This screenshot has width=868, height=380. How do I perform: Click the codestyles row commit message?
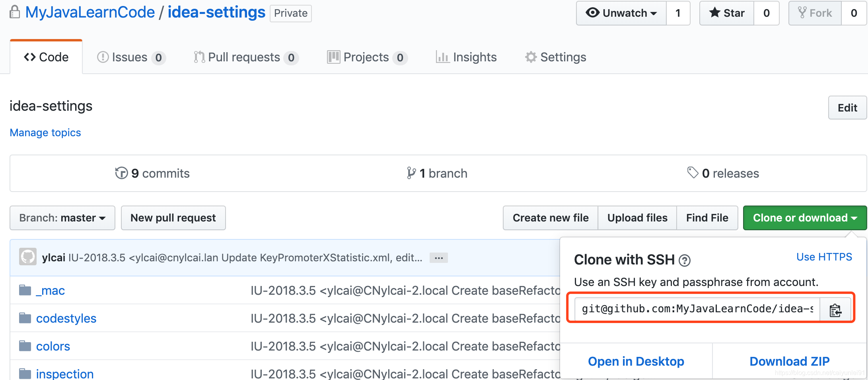[x=405, y=319]
